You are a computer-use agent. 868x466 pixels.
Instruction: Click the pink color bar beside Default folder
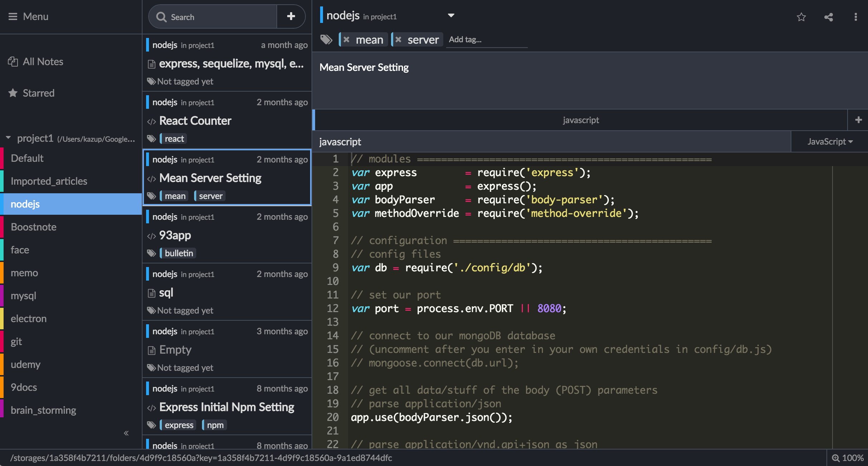pyautogui.click(x=2, y=158)
